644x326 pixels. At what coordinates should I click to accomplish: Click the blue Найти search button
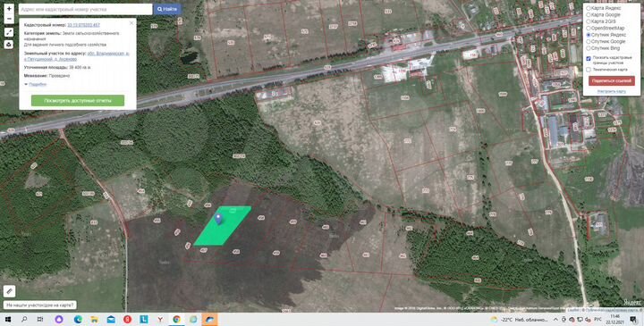point(167,9)
